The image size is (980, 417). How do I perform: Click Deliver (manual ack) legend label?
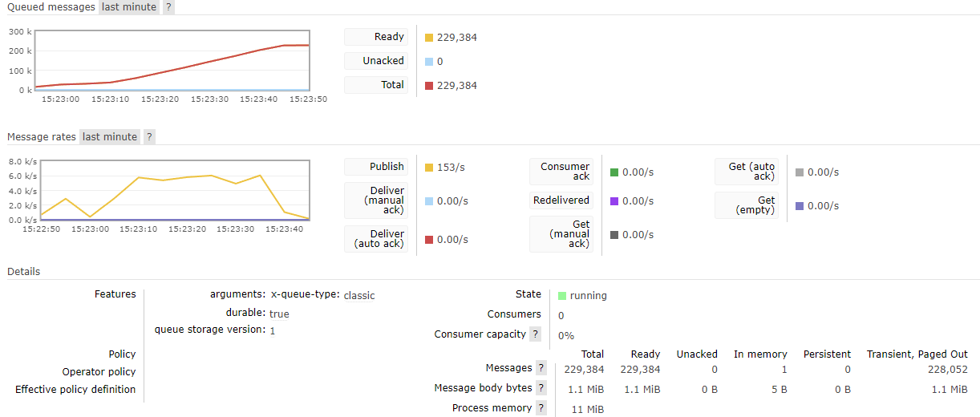coord(376,200)
